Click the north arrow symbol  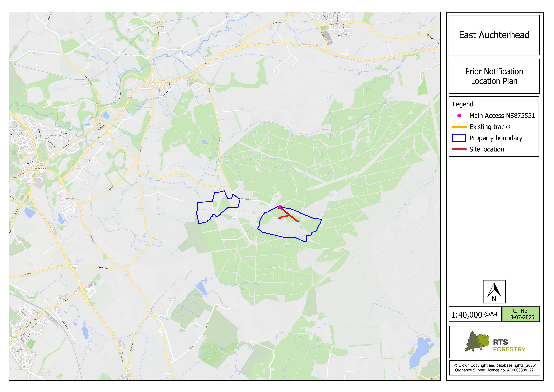(x=494, y=292)
